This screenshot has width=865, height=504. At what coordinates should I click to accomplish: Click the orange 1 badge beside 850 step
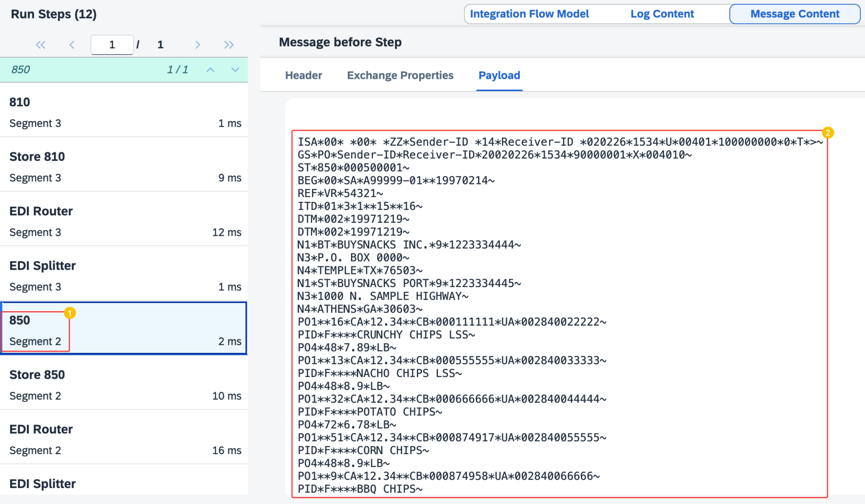[70, 313]
